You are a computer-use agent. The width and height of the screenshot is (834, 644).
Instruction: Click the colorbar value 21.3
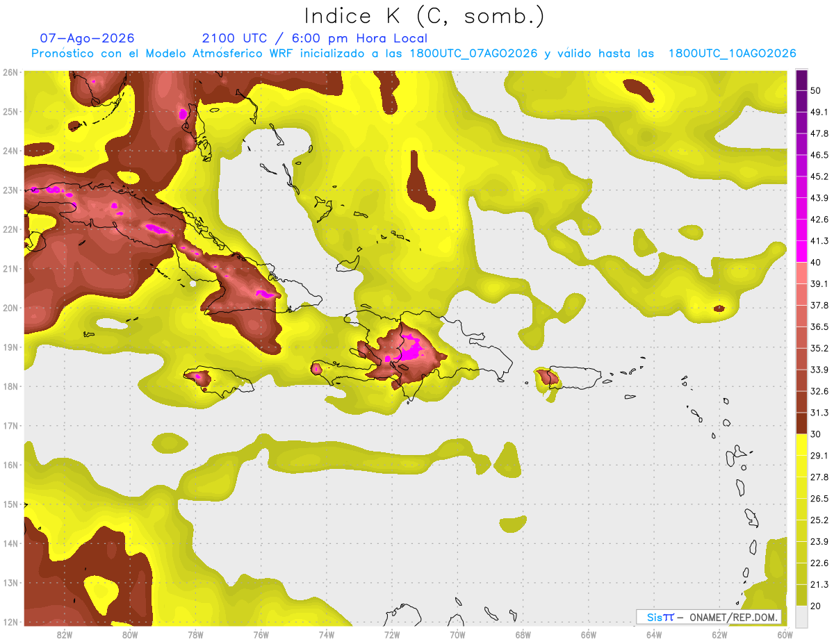tap(819, 584)
